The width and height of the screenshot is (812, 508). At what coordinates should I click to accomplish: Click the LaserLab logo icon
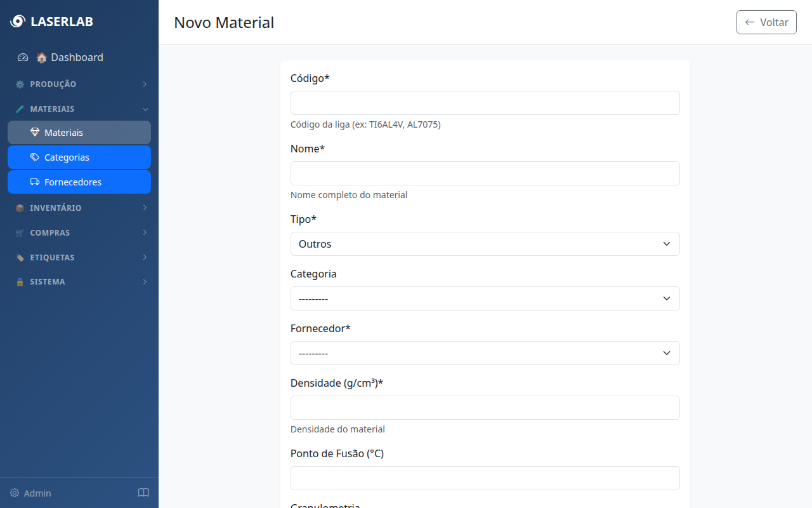point(17,22)
